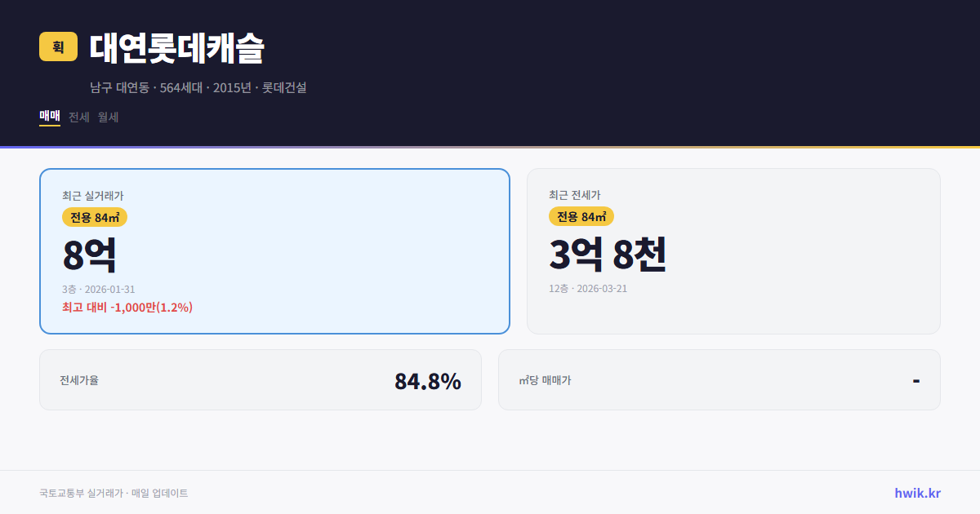Click the 8억 price value
The image size is (980, 514).
click(x=90, y=254)
